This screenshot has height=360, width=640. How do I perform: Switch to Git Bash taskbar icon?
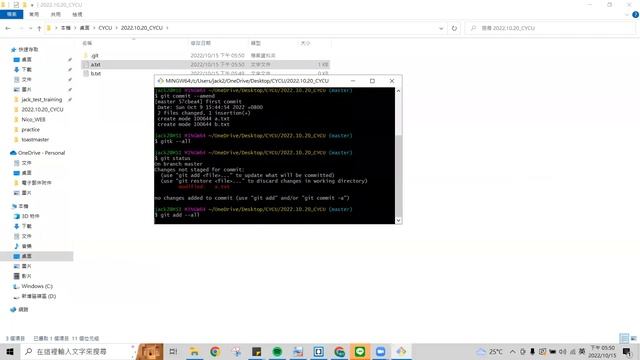[x=401, y=351]
